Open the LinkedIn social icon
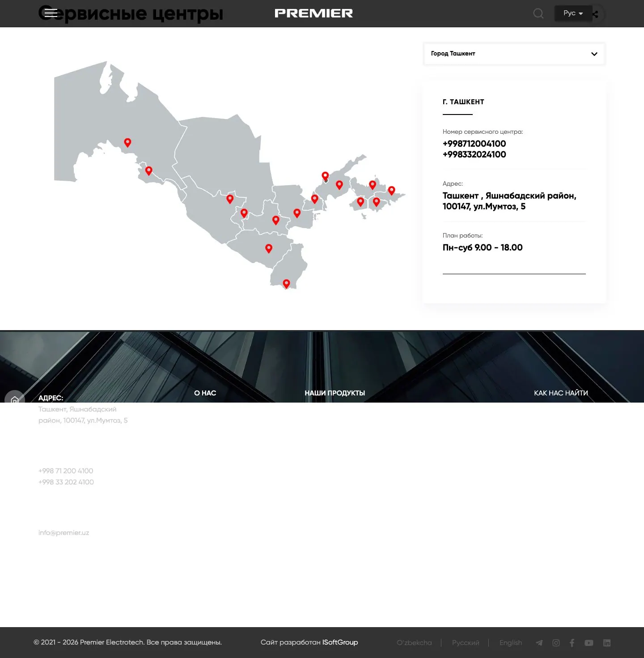The width and height of the screenshot is (644, 658). 607,643
